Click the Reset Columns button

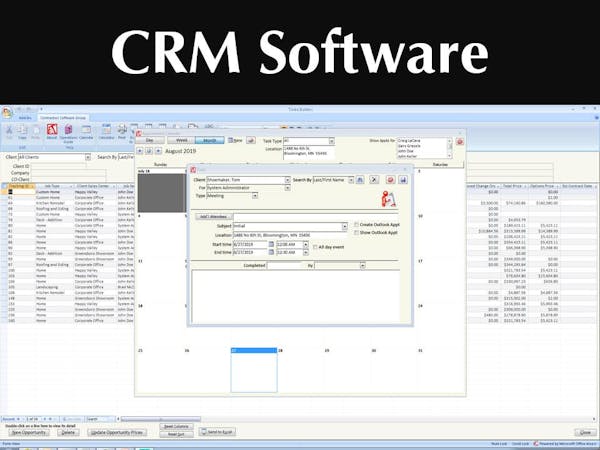coord(176,426)
